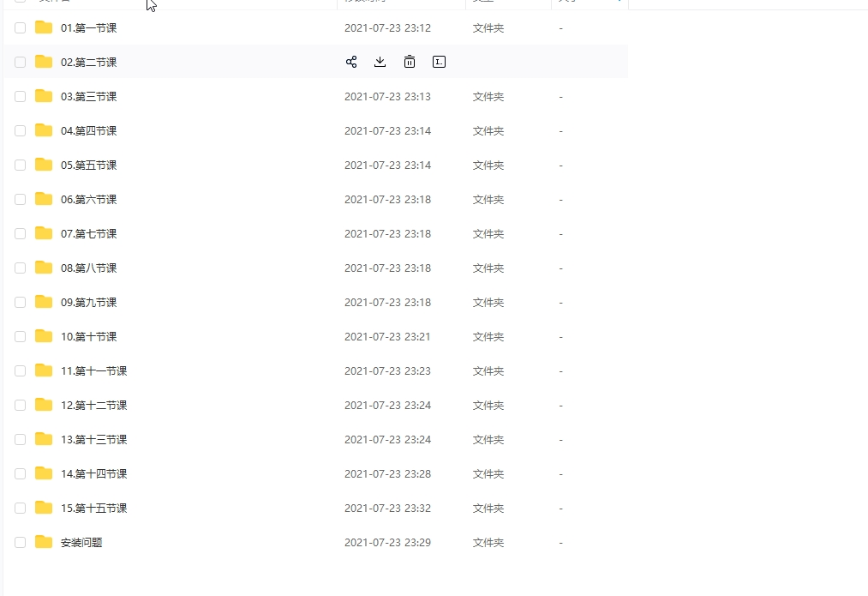Click the folder icon of 05.第五节课
Image resolution: width=868 pixels, height=596 pixels.
[x=44, y=165]
